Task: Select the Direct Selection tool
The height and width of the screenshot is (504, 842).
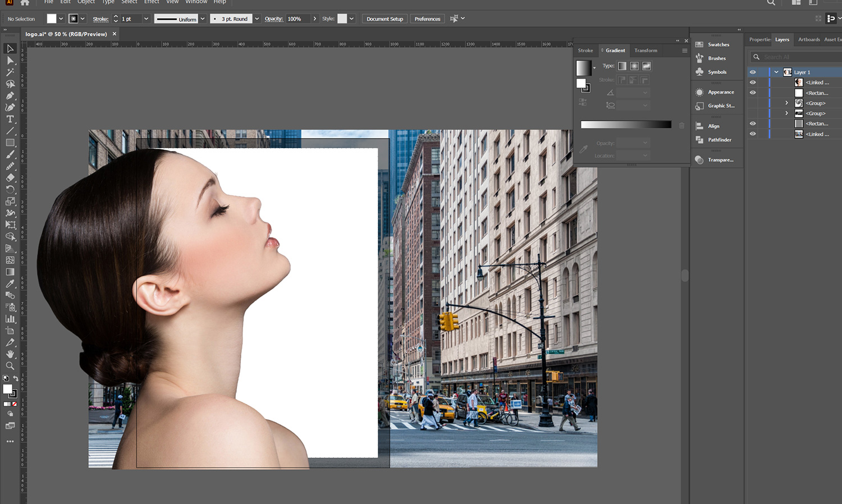Action: (x=10, y=61)
